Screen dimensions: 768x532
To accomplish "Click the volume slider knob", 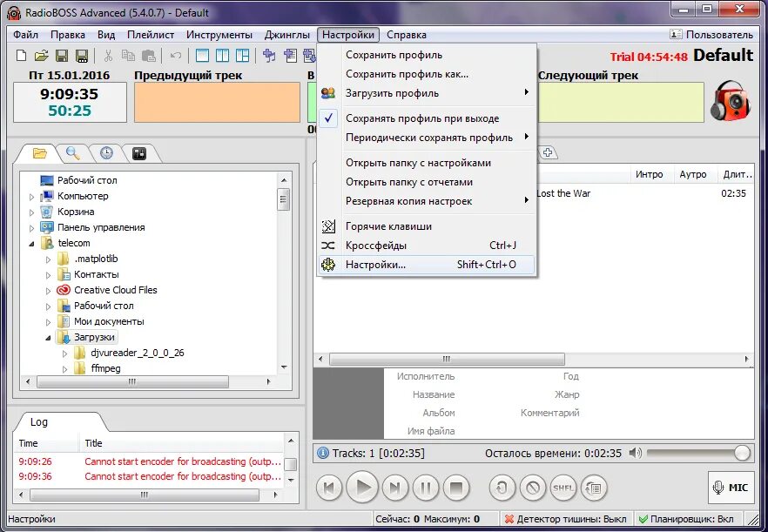I will [742, 453].
